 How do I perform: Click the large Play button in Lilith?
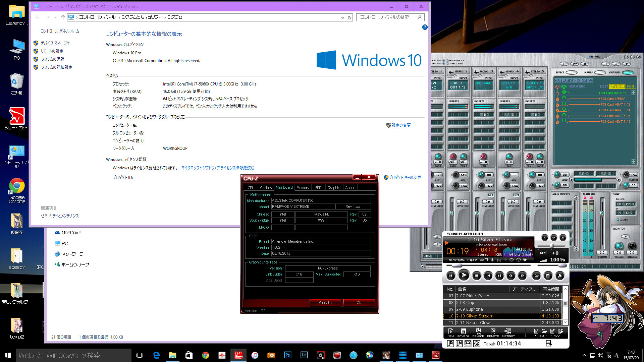click(464, 276)
